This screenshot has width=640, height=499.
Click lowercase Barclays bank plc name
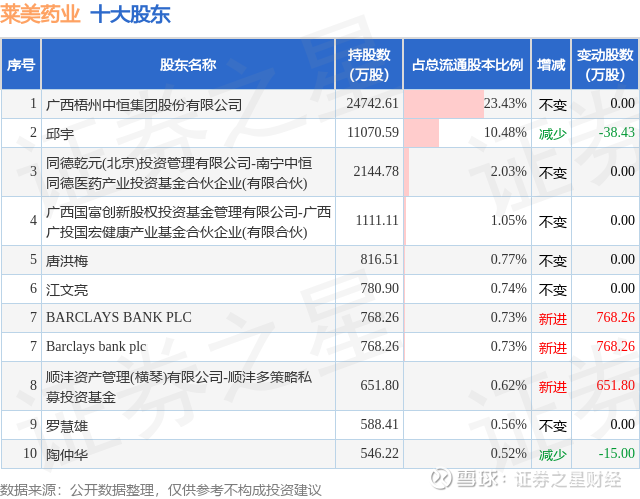point(96,347)
